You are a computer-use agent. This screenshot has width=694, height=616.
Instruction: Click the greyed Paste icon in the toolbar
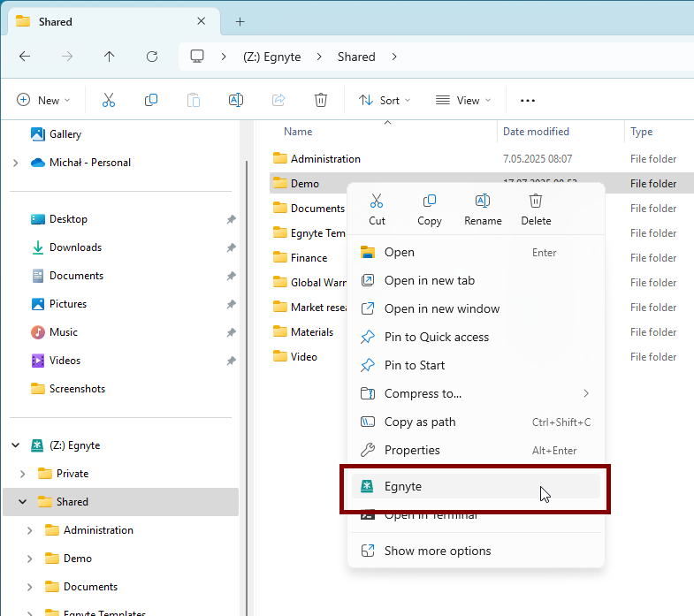[194, 100]
